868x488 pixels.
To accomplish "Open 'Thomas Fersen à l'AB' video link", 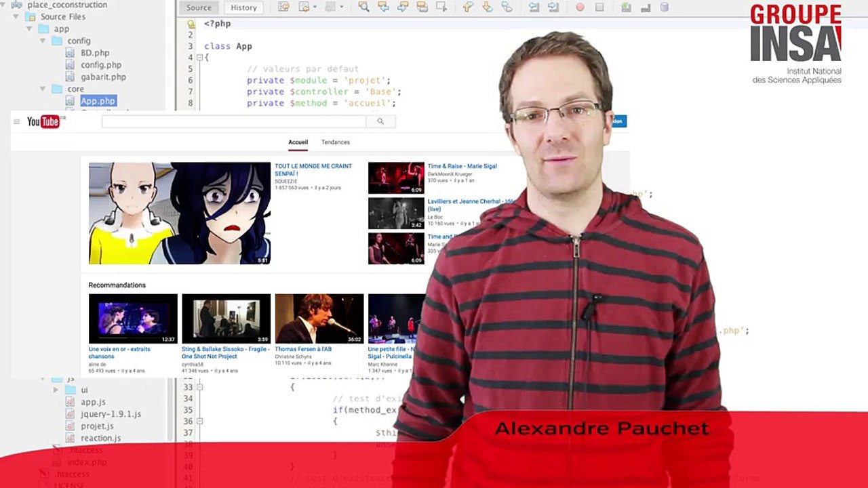I will pyautogui.click(x=302, y=349).
